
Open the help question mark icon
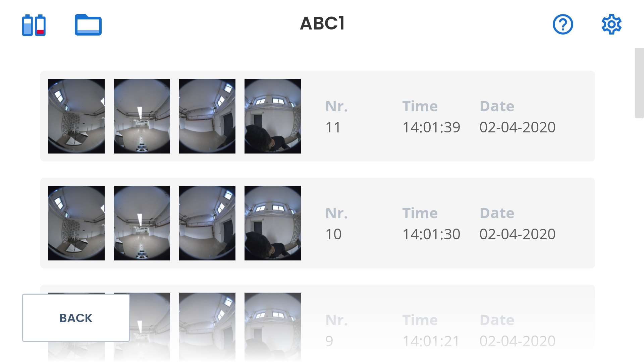pos(563,24)
